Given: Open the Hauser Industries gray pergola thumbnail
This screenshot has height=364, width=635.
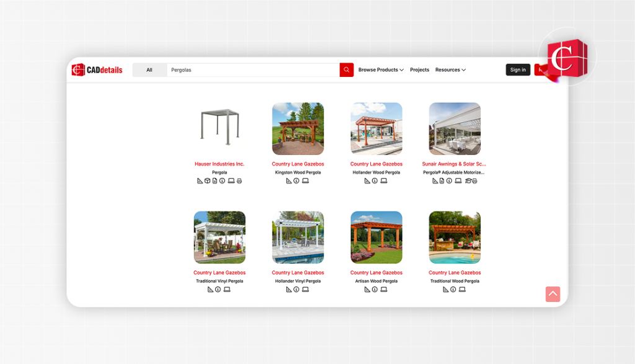Looking at the screenshot, I should click(220, 129).
